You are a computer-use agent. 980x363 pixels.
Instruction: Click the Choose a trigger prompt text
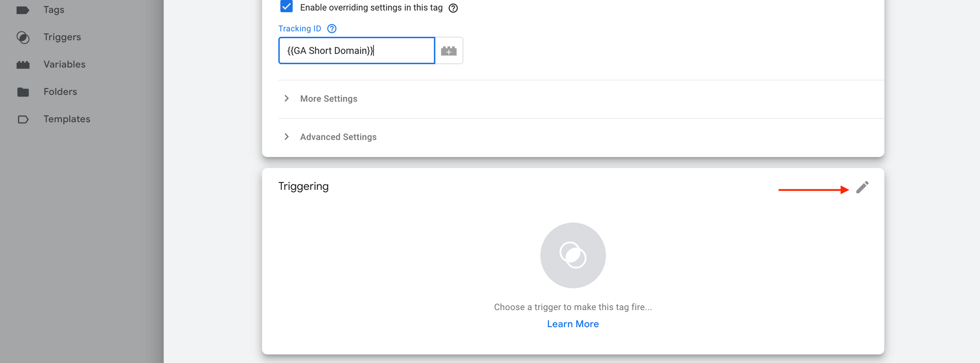[573, 307]
